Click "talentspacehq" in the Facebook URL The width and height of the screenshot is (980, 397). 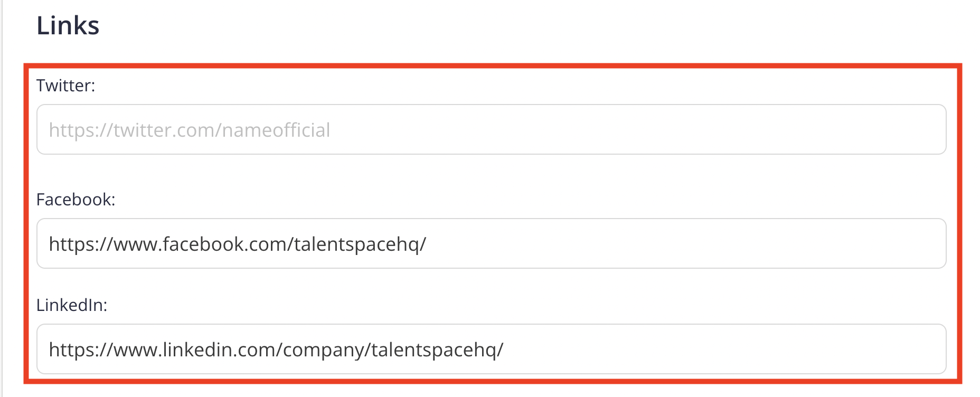356,244
